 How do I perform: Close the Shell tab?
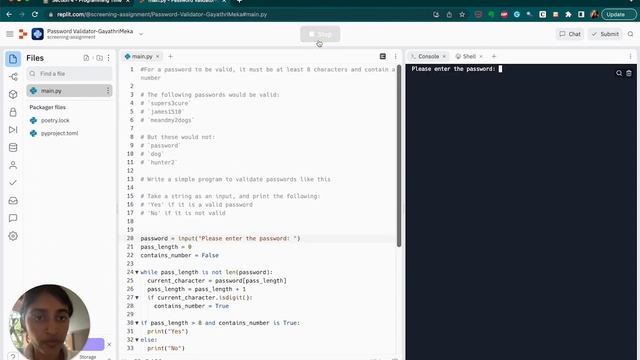[x=481, y=56]
